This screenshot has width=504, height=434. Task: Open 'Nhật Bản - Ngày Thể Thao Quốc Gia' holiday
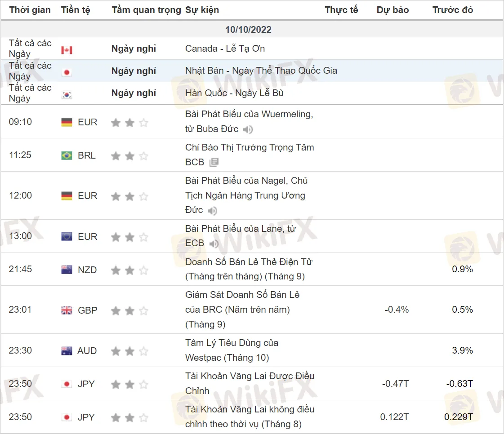(x=261, y=71)
